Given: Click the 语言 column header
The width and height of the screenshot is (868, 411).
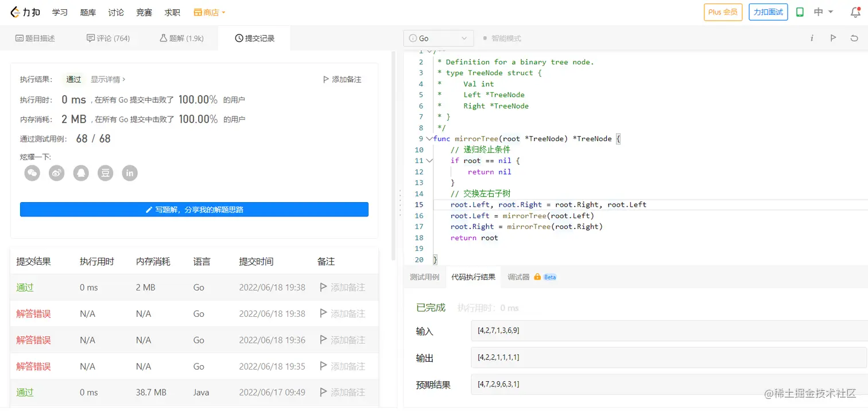Looking at the screenshot, I should tap(201, 262).
